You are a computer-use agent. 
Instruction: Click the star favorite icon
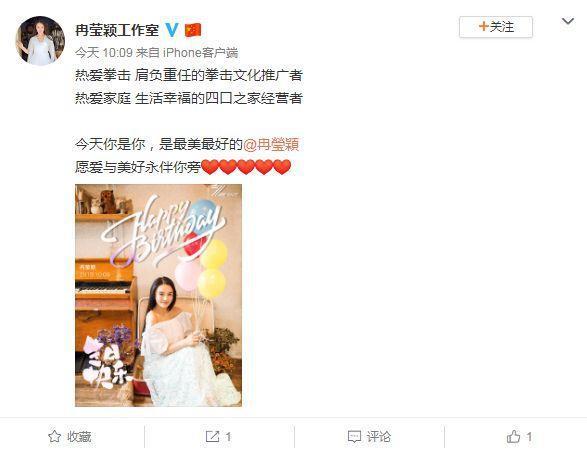tap(55, 436)
